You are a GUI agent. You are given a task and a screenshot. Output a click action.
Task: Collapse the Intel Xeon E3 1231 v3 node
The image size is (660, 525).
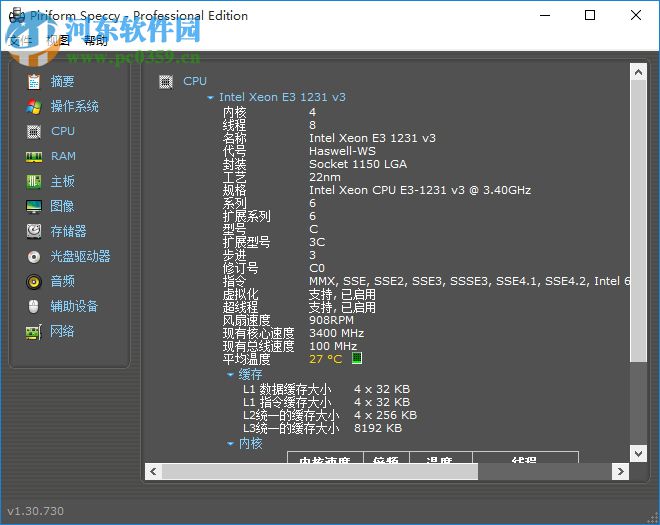click(210, 98)
